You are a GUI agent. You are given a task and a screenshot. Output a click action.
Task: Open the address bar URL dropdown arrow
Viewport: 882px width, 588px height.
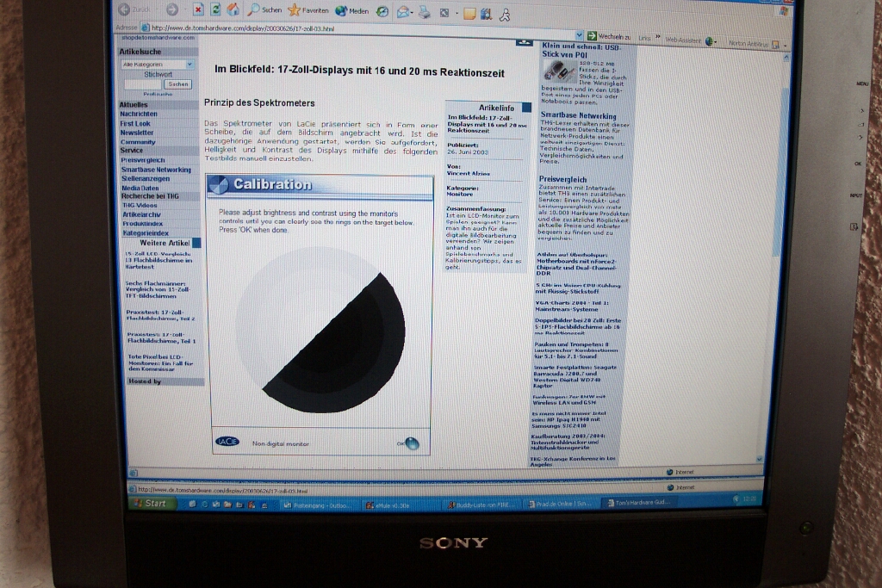click(579, 36)
